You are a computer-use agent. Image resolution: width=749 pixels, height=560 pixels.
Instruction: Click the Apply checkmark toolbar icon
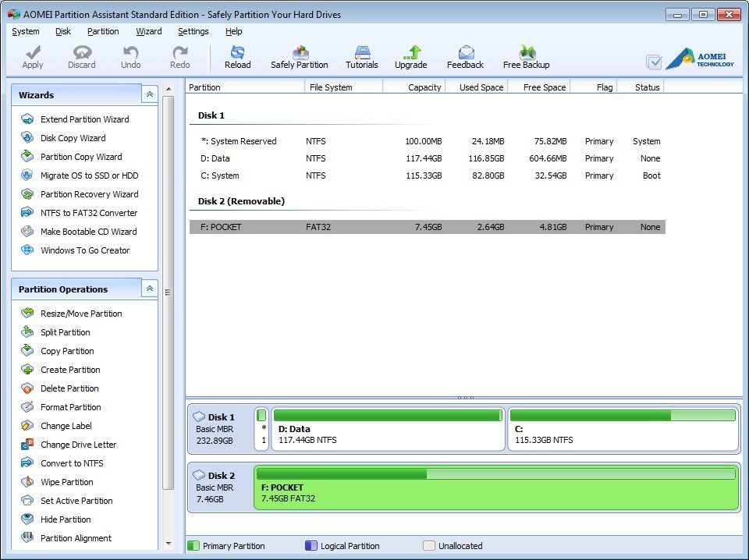click(33, 51)
